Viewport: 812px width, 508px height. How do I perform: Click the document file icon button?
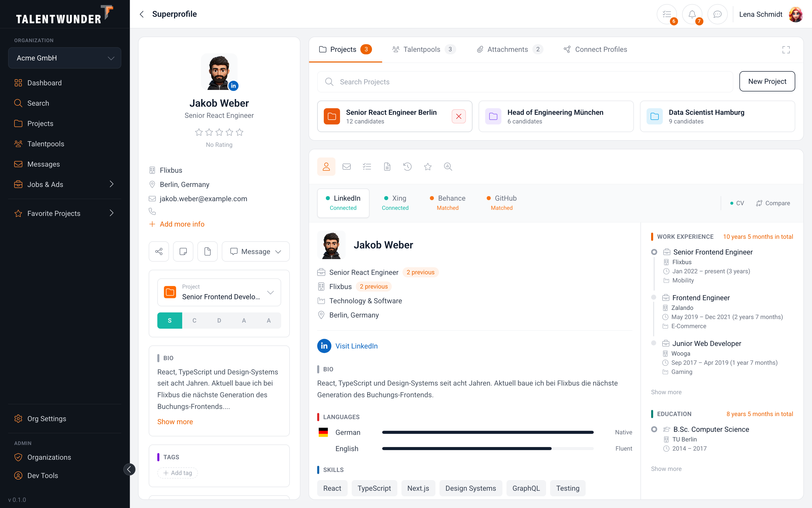[207, 251]
